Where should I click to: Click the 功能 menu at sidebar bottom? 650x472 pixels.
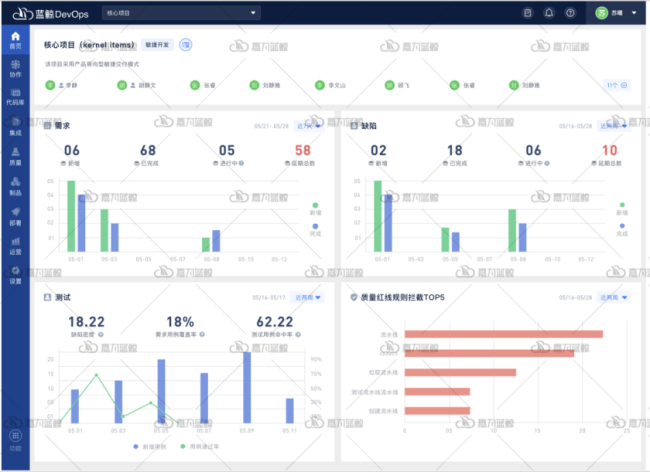[x=14, y=441]
